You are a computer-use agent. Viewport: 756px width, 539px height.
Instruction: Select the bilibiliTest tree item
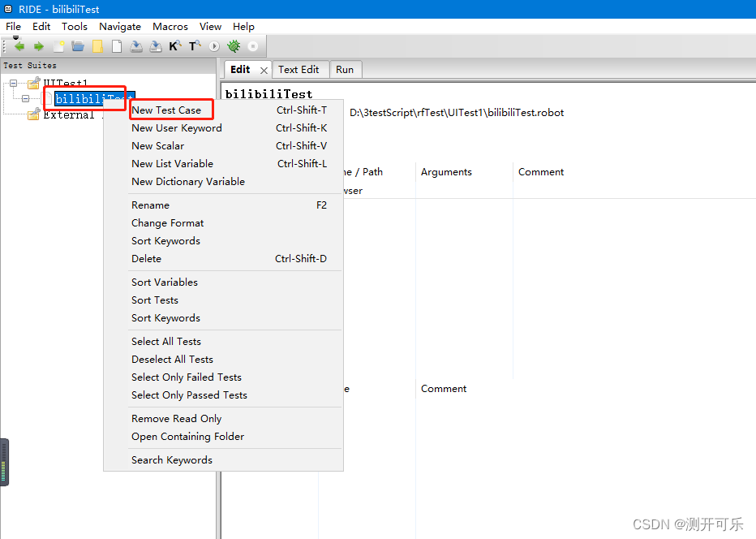(x=94, y=99)
